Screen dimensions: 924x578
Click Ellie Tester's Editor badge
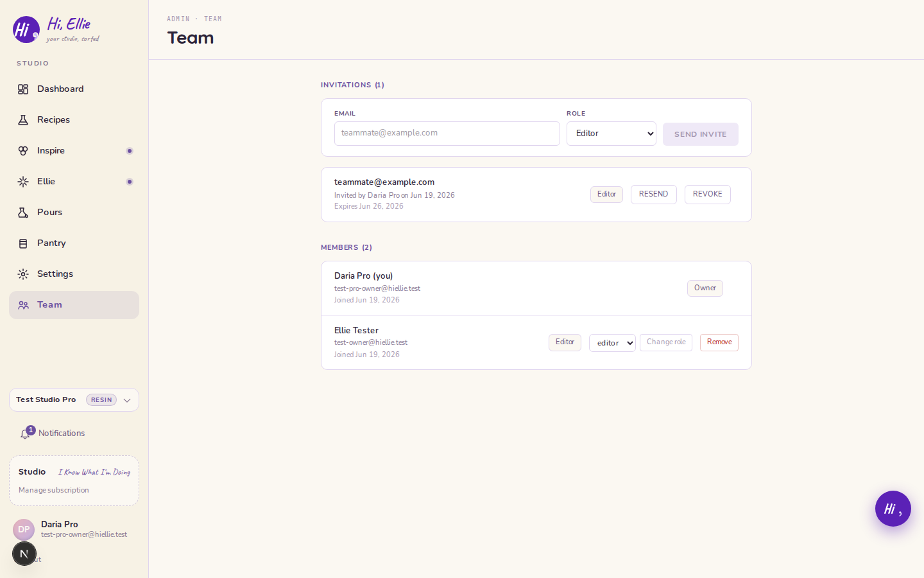(565, 342)
